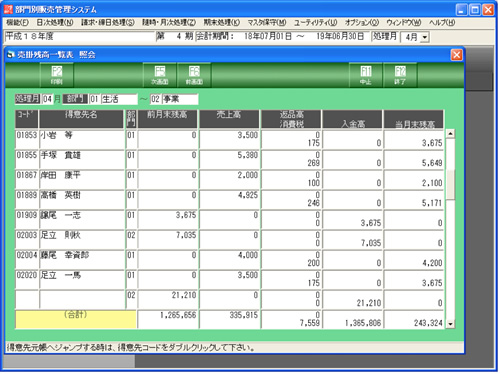Click the F12 exit button
This screenshot has height=374, width=500.
point(400,75)
